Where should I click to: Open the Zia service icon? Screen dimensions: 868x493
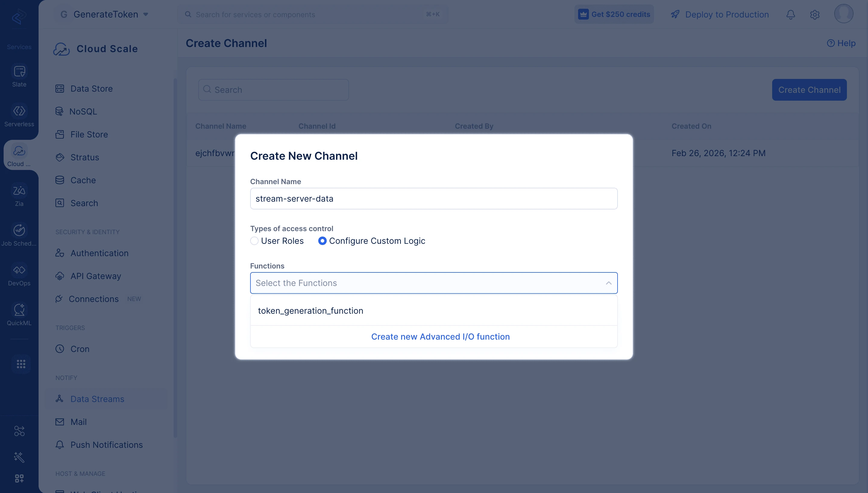coord(19,191)
